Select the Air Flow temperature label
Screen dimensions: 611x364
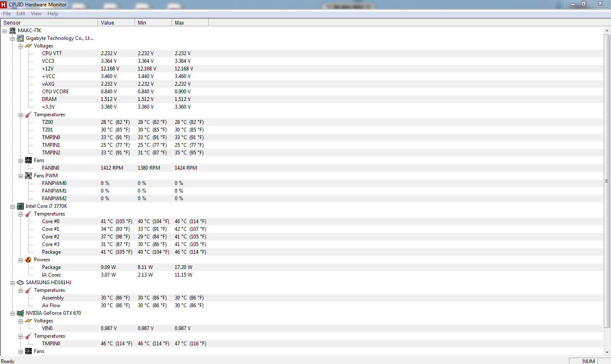(x=51, y=305)
